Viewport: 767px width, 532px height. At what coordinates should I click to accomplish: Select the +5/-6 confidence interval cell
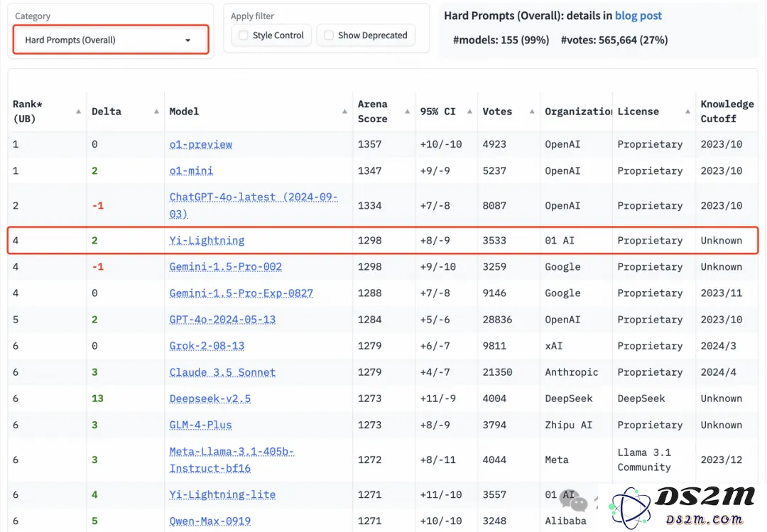(435, 320)
